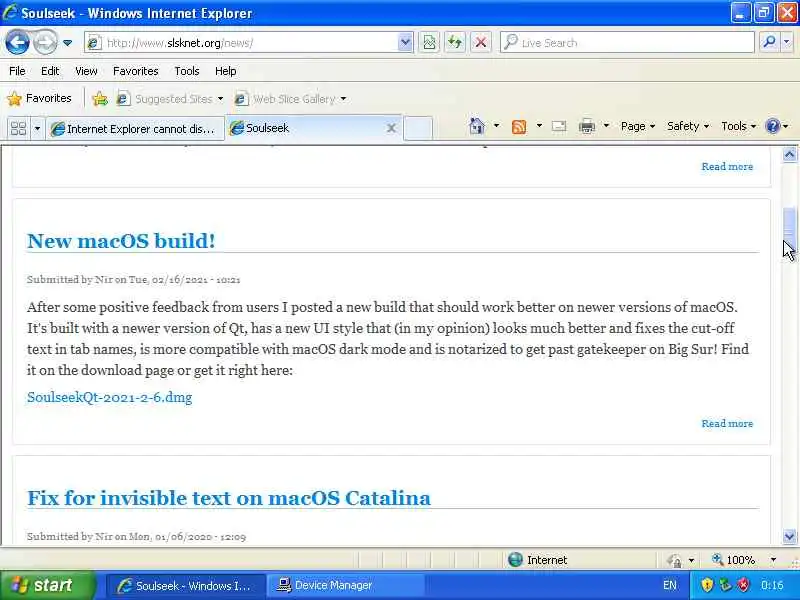This screenshot has height=600, width=800.
Task: Expand the feeds dropdown arrow
Action: 539,126
